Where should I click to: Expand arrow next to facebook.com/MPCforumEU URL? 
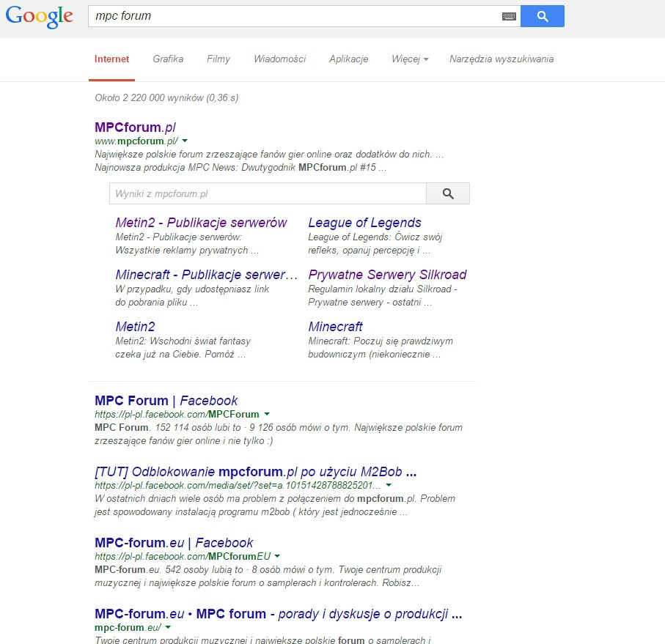[x=277, y=556]
